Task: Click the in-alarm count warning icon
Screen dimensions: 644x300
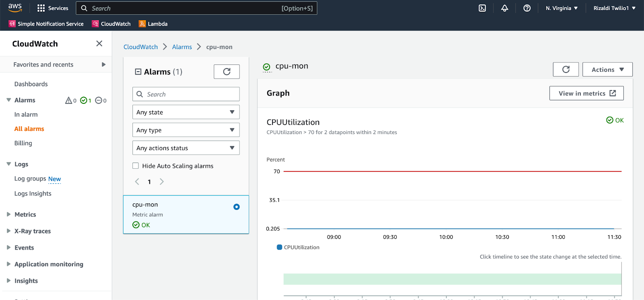Action: tap(69, 100)
